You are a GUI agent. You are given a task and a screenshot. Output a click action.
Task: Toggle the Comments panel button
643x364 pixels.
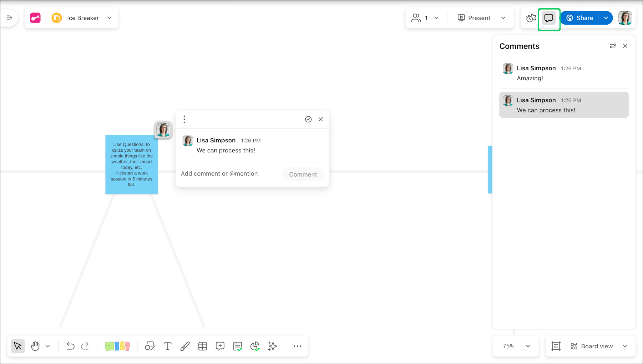point(549,18)
